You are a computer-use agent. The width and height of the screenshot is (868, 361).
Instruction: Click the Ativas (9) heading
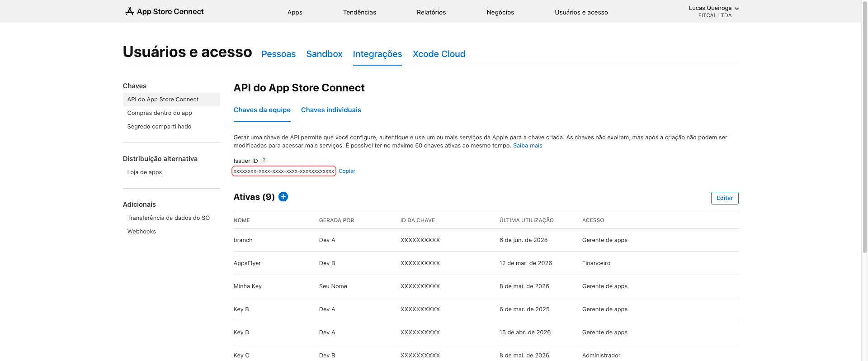(254, 197)
